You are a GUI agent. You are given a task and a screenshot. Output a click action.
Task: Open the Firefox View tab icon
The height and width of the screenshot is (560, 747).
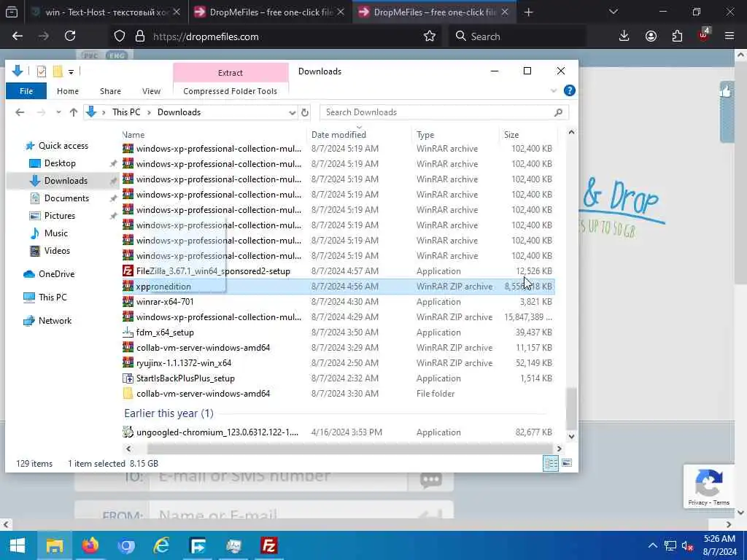pyautogui.click(x=12, y=12)
